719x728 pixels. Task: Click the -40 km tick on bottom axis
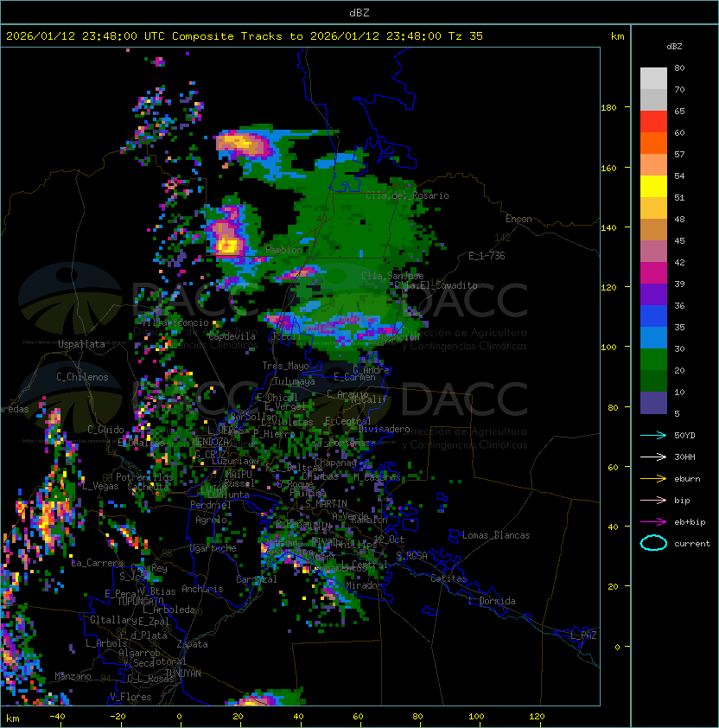pos(57,717)
